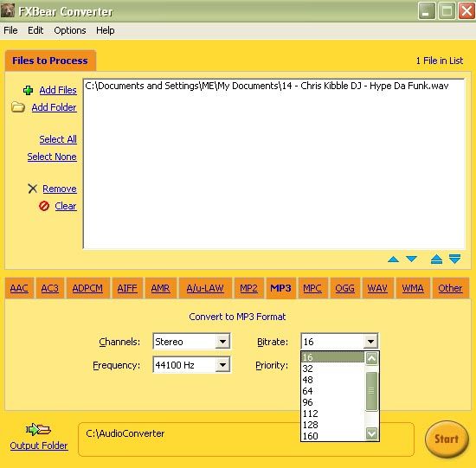Screen dimensions: 476x468
Task: Switch to the ADPCM format tab
Action: click(x=87, y=288)
